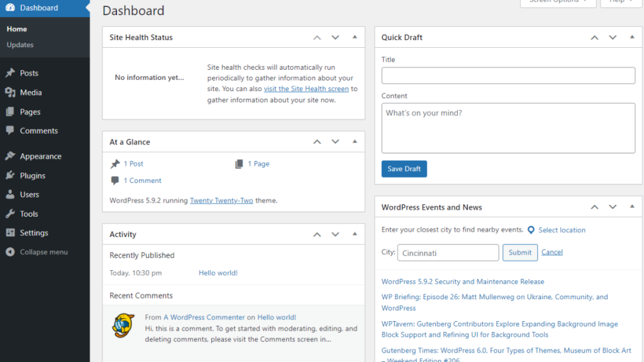This screenshot has height=362, width=644.
Task: Collapse the Activity widget
Action: [355, 234]
